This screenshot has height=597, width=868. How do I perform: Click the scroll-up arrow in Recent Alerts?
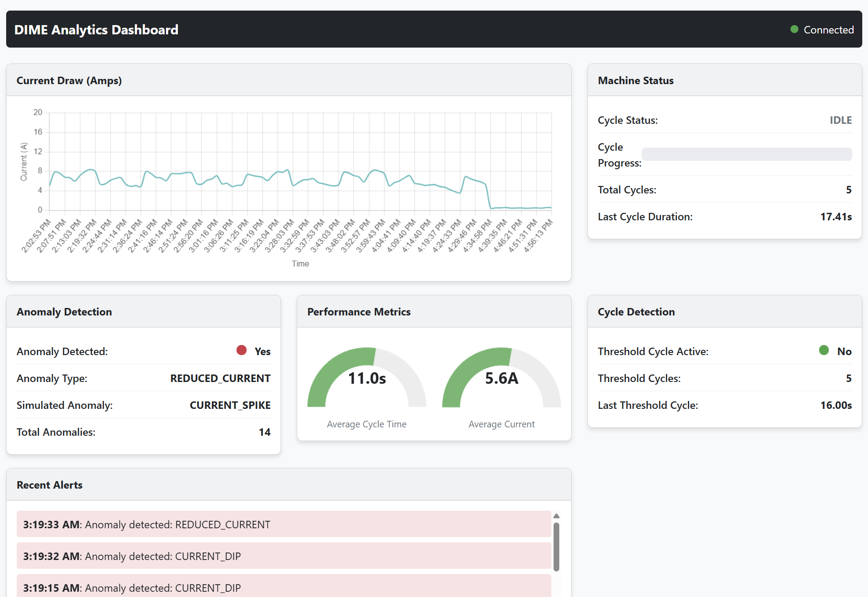(556, 516)
